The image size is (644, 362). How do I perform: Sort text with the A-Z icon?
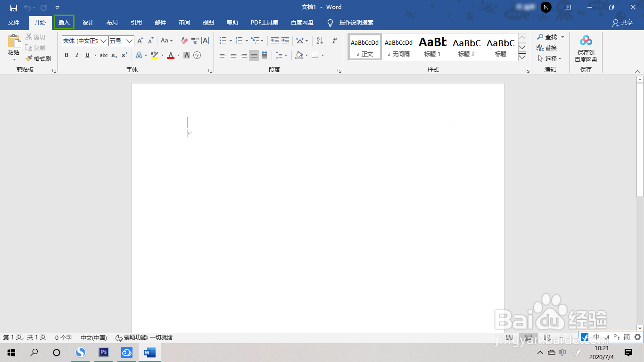click(x=320, y=41)
